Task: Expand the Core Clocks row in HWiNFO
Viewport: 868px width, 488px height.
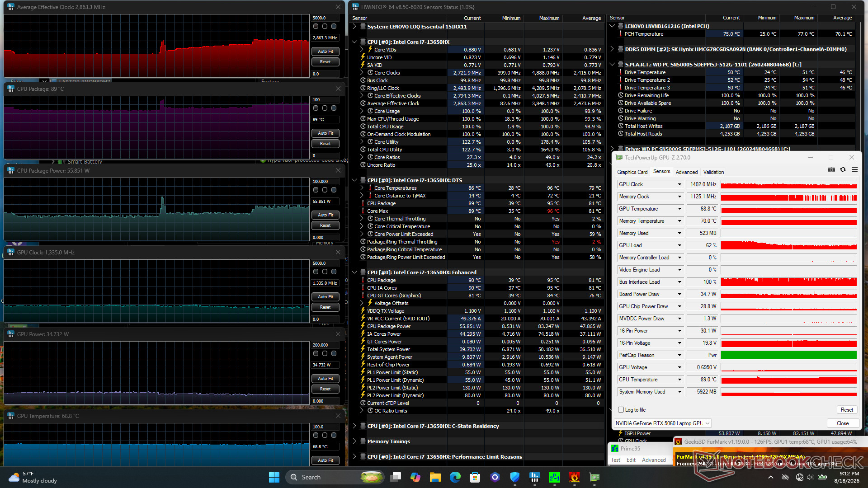Action: pyautogui.click(x=362, y=73)
